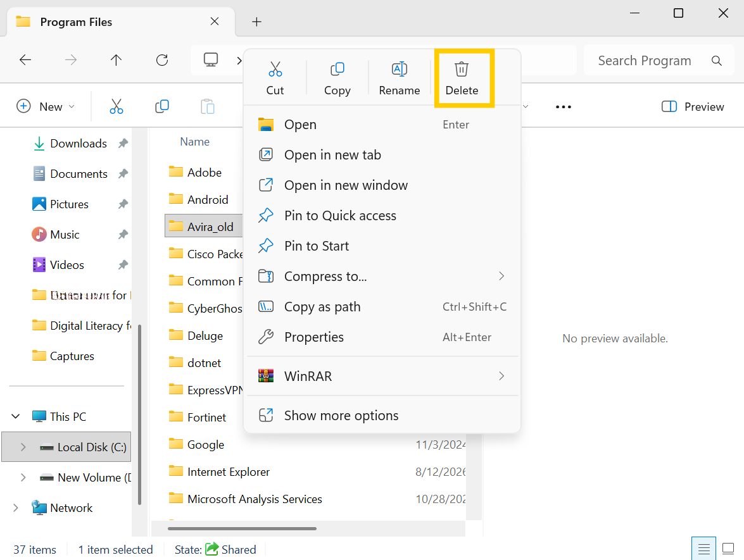Screen dimensions: 744x560
Task: Select Network in sidebar
Action: 62,508
